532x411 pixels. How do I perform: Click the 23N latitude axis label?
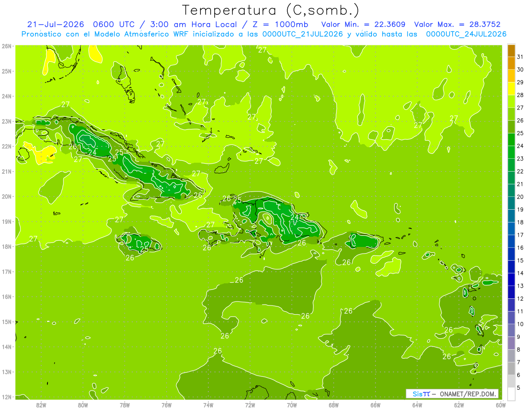click(x=6, y=121)
